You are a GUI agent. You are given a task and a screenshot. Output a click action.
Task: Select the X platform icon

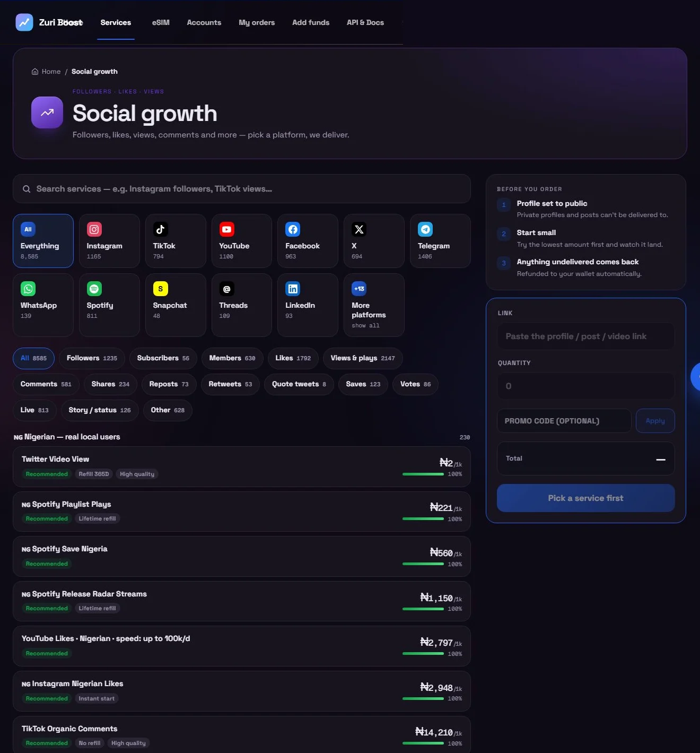tap(359, 229)
